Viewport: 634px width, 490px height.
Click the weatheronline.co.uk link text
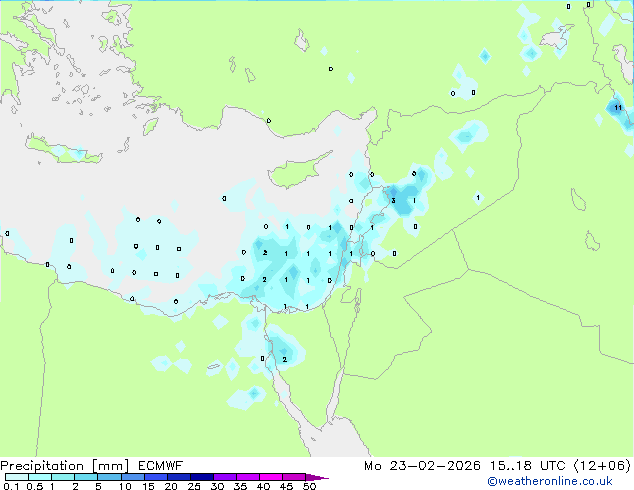tap(550, 481)
